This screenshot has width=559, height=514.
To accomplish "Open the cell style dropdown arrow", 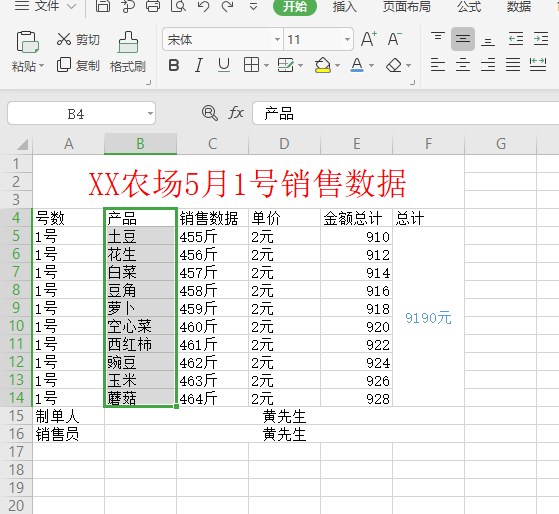I will point(301,66).
